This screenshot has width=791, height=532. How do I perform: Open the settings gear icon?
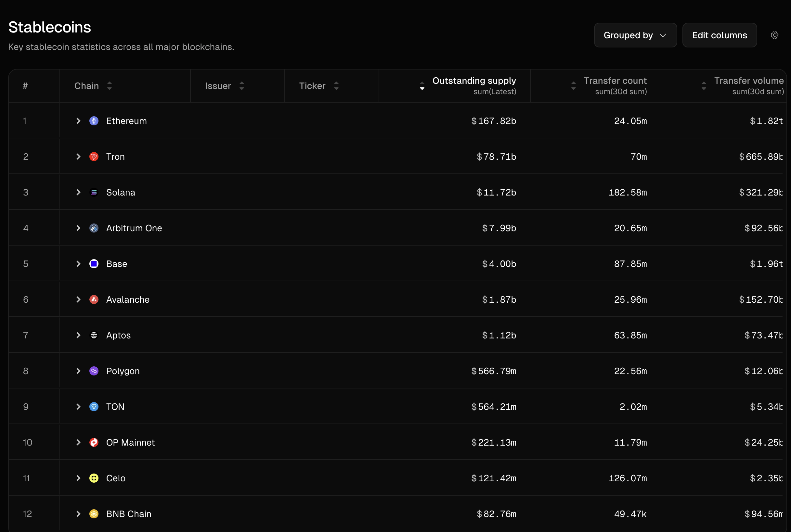click(774, 35)
